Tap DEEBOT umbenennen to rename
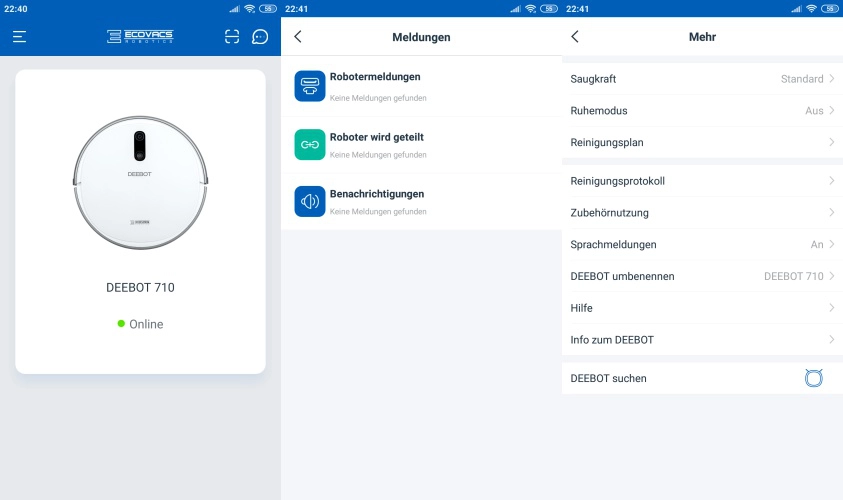 (702, 276)
